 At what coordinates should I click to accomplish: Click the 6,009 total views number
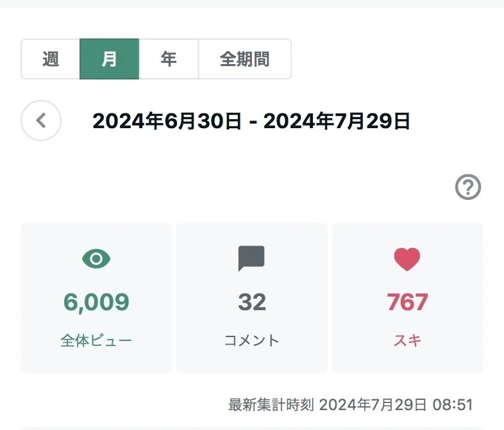click(96, 302)
